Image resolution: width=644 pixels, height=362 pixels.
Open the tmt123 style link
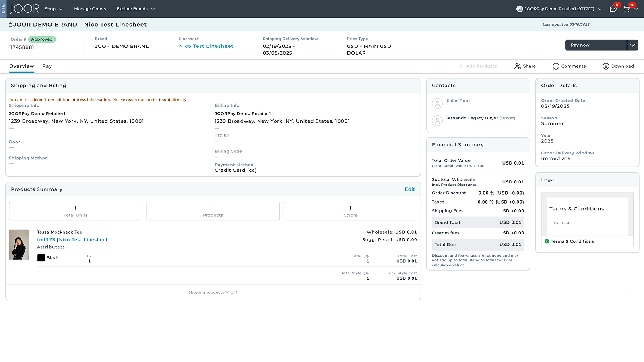coord(46,240)
